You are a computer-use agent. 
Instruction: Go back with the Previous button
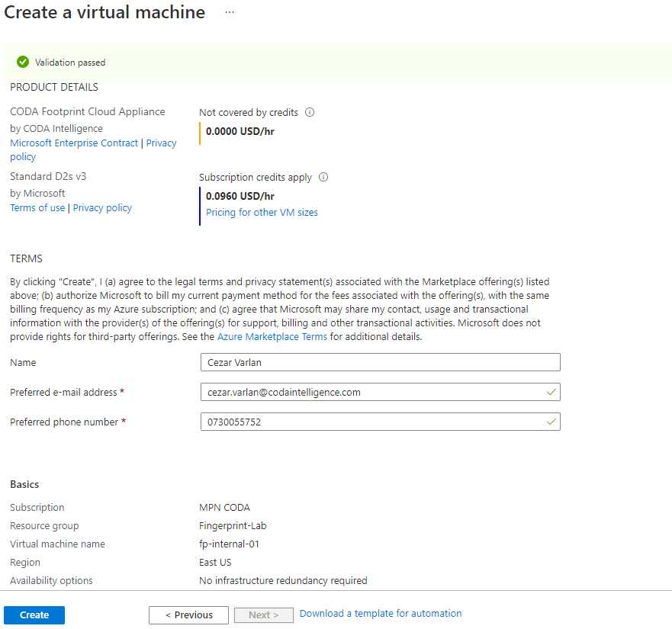pos(188,615)
